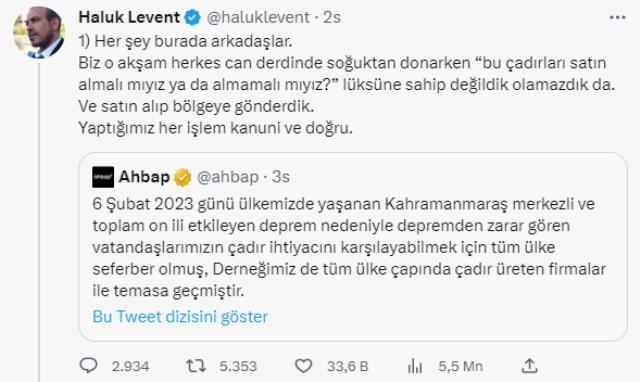Open the Haluk Levent display name

click(129, 17)
